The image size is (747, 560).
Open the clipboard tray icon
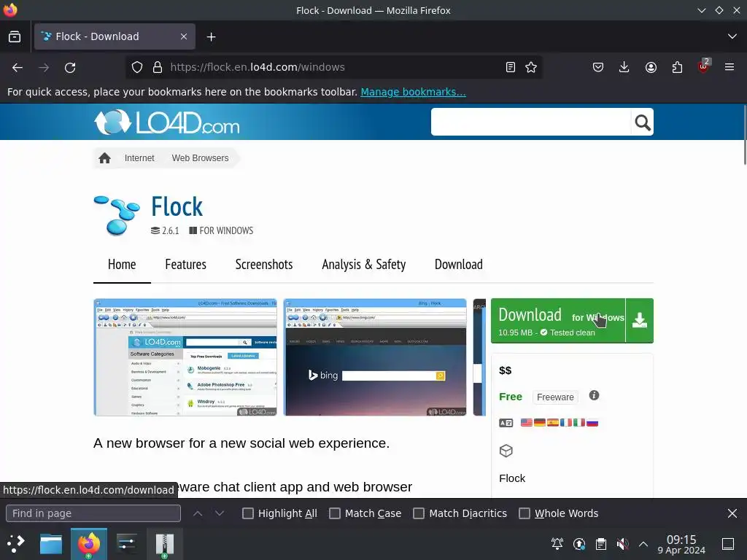(601, 543)
